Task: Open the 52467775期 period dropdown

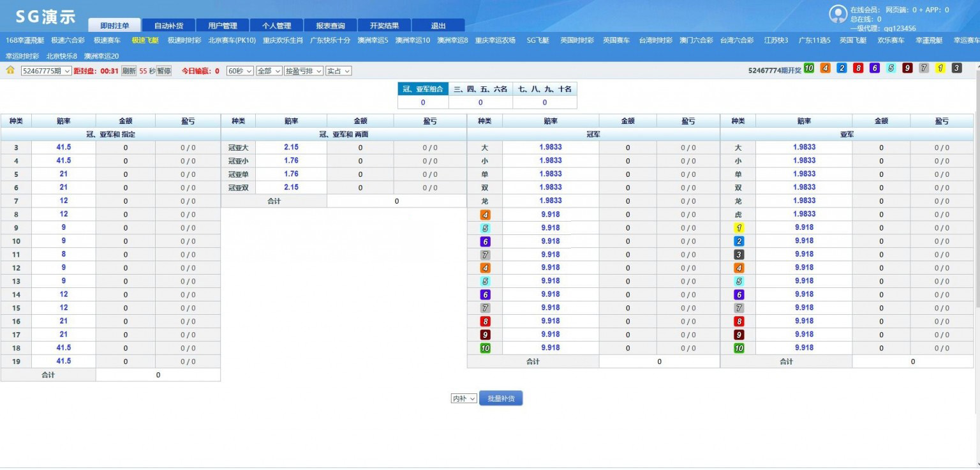Action: coord(46,71)
